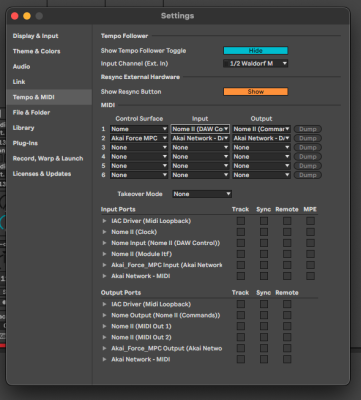Enable Sync for Nome II (Clock) input

pyautogui.click(x=264, y=232)
